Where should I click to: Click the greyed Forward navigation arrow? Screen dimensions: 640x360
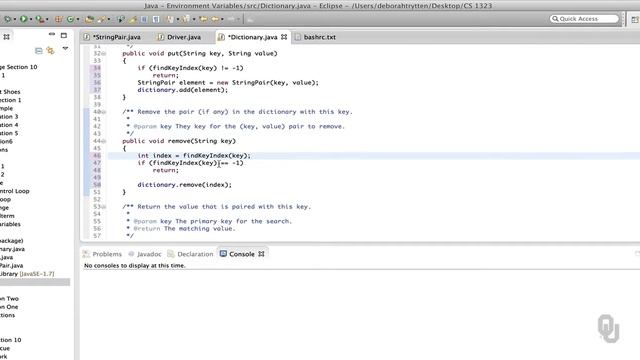[231, 19]
